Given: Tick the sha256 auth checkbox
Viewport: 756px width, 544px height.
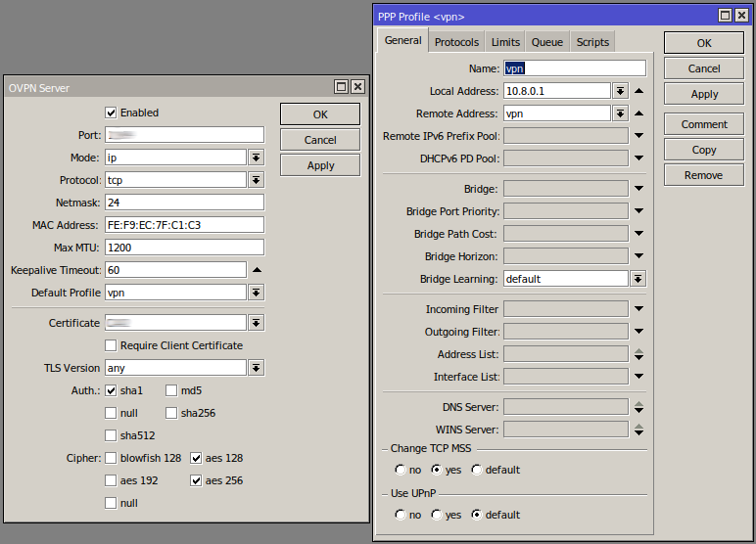Looking at the screenshot, I should (x=171, y=413).
